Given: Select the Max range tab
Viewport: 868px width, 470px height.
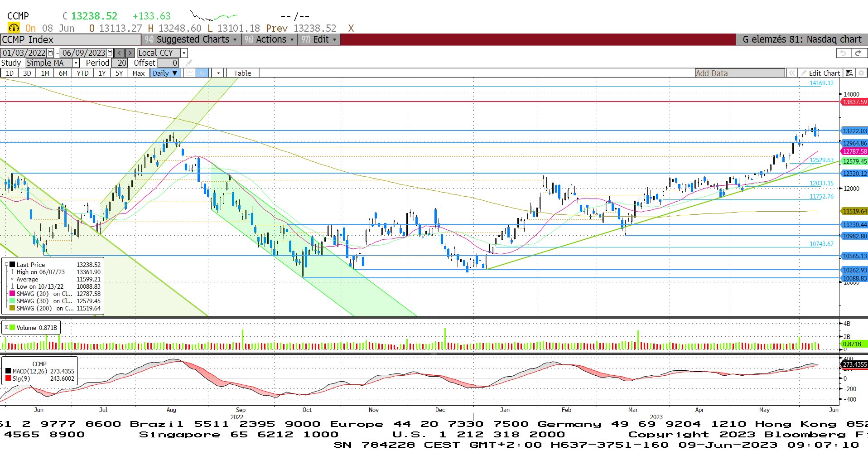Looking at the screenshot, I should point(139,73).
